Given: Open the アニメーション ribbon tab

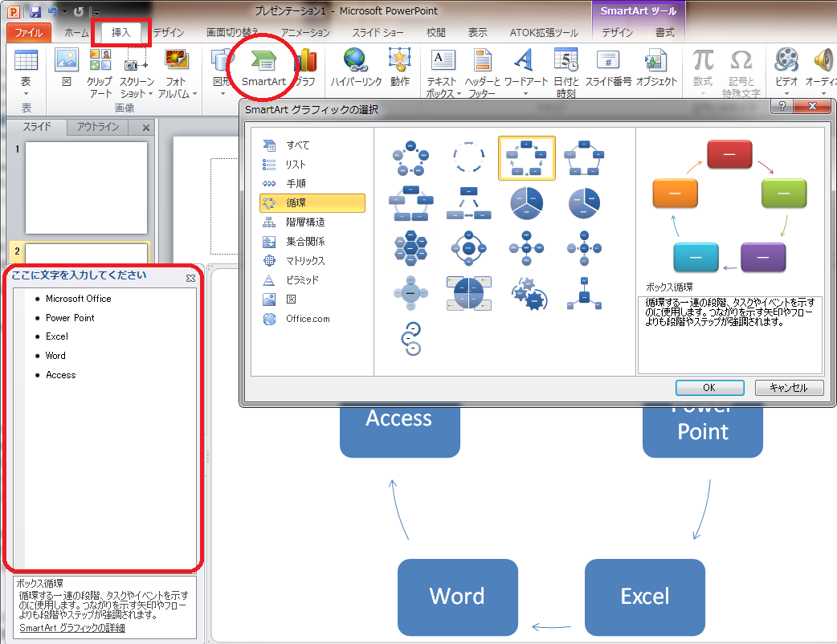Looking at the screenshot, I should click(305, 33).
